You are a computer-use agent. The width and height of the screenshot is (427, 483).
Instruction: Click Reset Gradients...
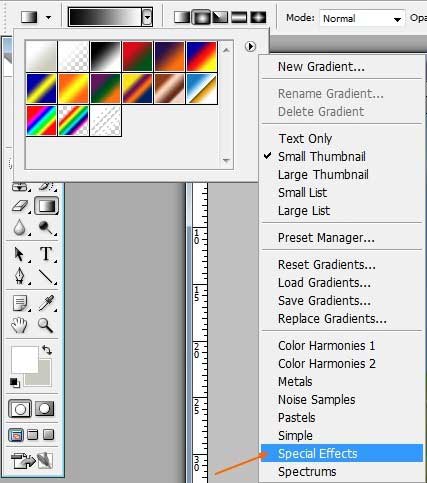click(327, 265)
